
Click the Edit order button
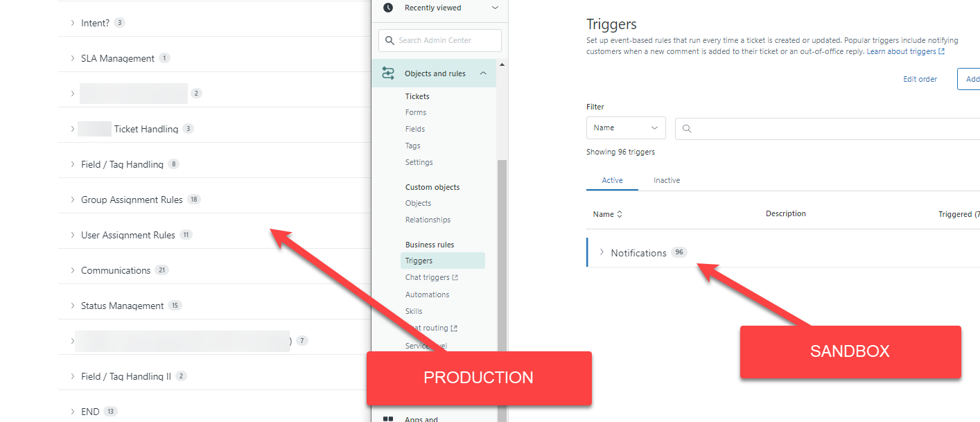[x=920, y=79]
